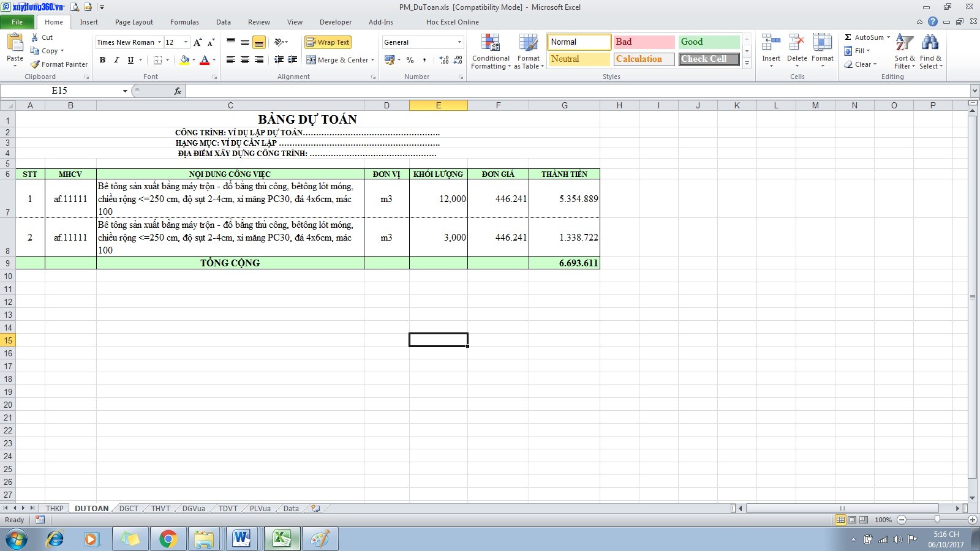Apply the Calculation cell style
This screenshot has height=551, width=980.
[644, 59]
